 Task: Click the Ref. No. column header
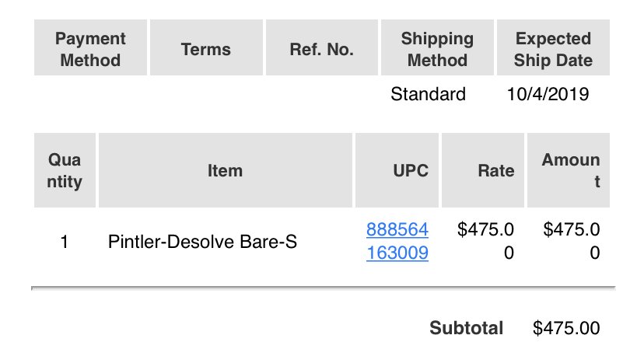tap(321, 47)
